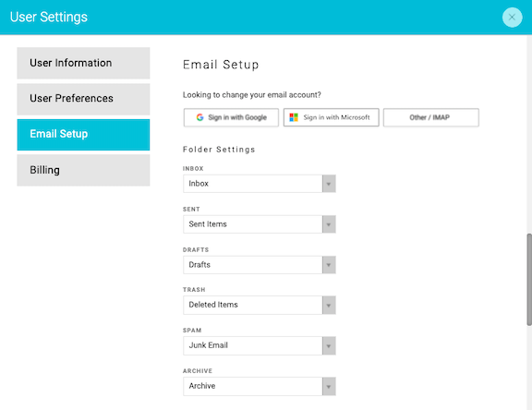The width and height of the screenshot is (532, 410).
Task: Open the User Information section
Action: (x=83, y=63)
